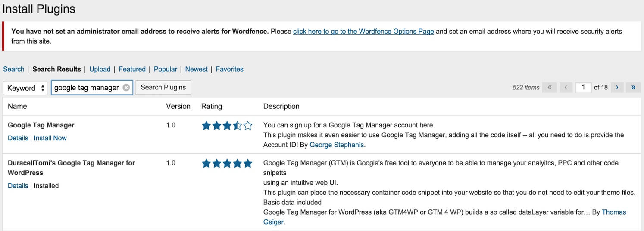Click the star rating for Google Tag Manager
Viewport: 644px width, 231px height.
(x=227, y=126)
